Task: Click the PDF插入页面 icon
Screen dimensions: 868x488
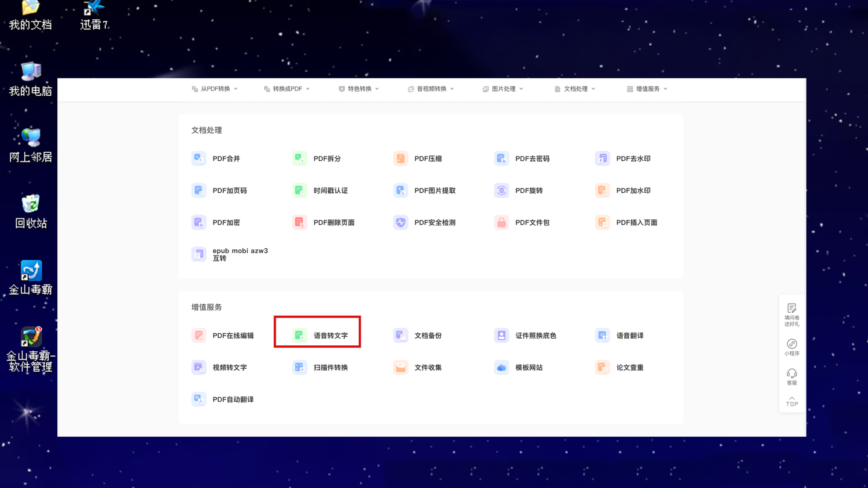Action: point(603,222)
